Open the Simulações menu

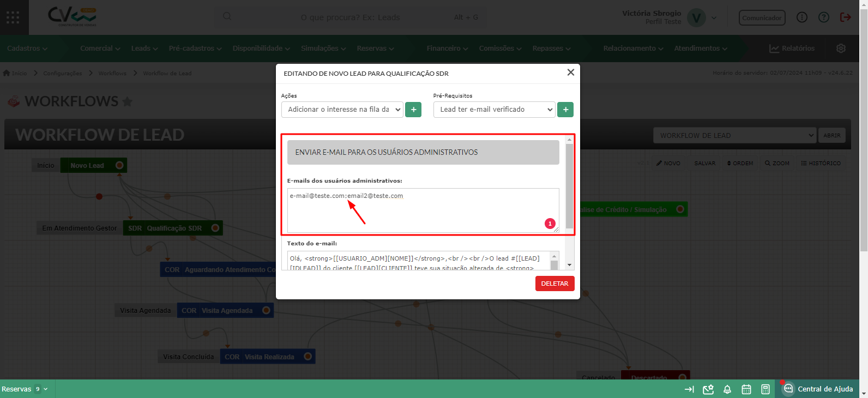tap(323, 49)
